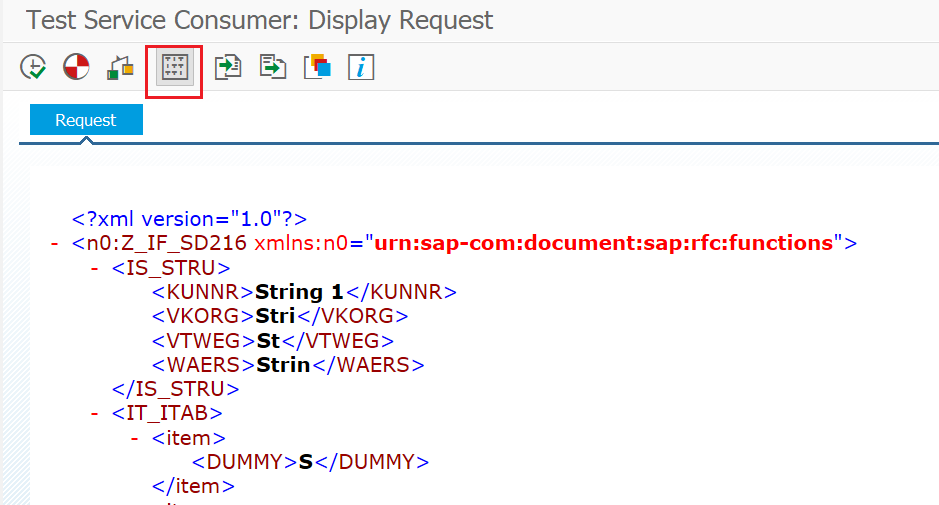
Task: Click the Execute icon with clock and checkmark
Action: point(33,66)
